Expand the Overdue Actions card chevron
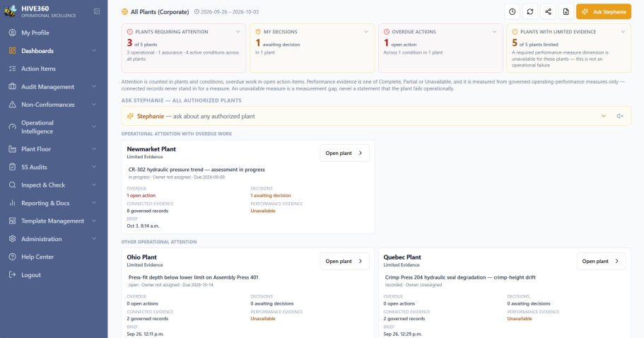Viewport: 644px width, 338px height. 495,32
